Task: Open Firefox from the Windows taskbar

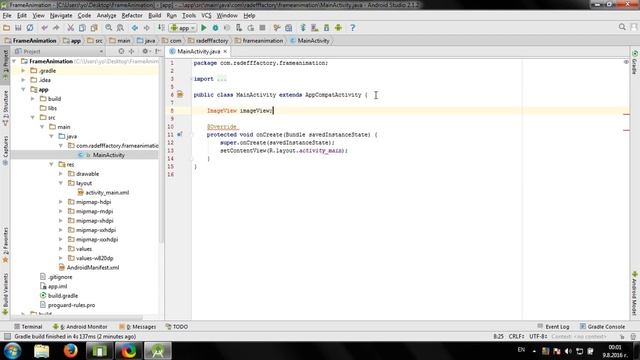Action: (70, 351)
